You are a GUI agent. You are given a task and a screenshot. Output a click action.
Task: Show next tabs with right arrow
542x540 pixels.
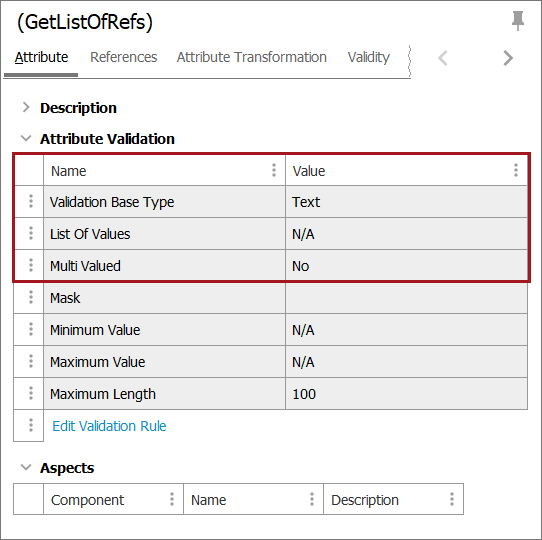(508, 58)
